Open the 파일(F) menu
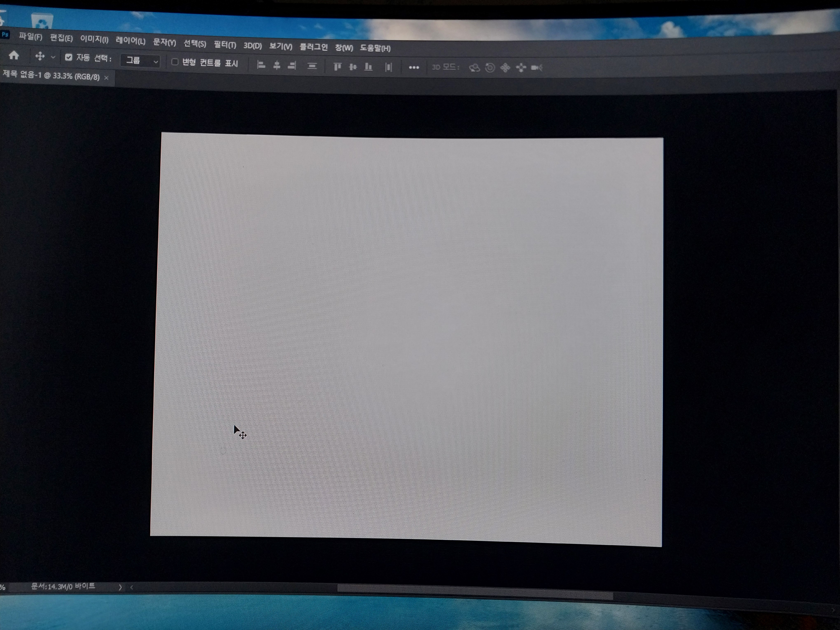Viewport: 840px width, 630px height. (30, 36)
